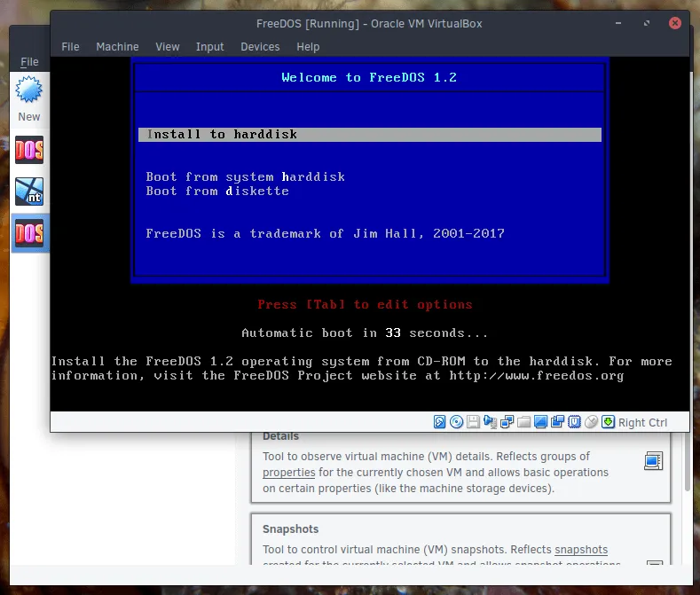Viewport: 700px width, 595px height.
Task: Open the optical drive status icon
Action: coord(456,422)
